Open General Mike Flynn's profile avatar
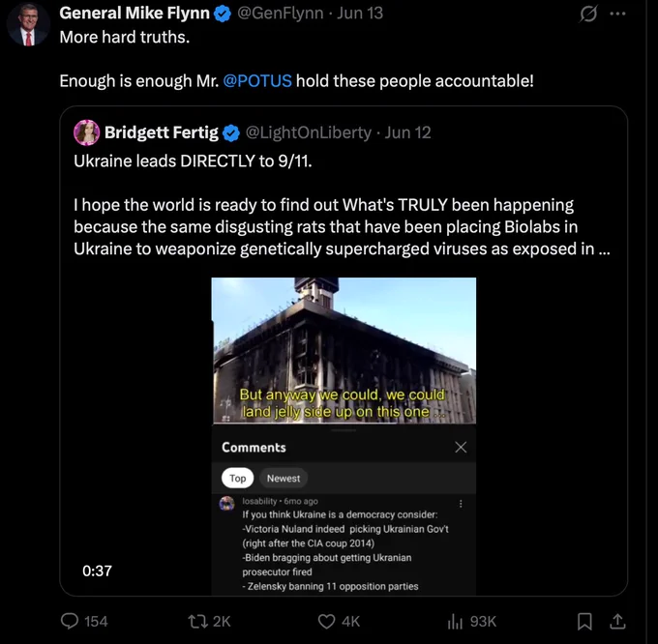 click(x=28, y=25)
